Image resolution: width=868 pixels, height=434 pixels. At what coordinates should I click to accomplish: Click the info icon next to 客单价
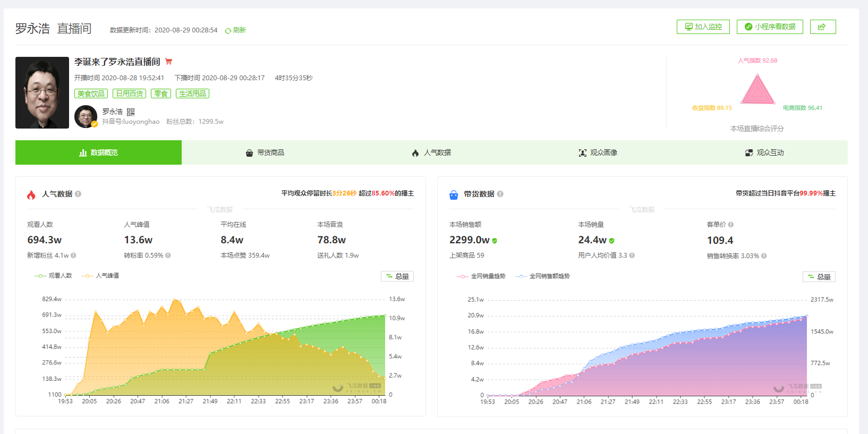[731, 225]
